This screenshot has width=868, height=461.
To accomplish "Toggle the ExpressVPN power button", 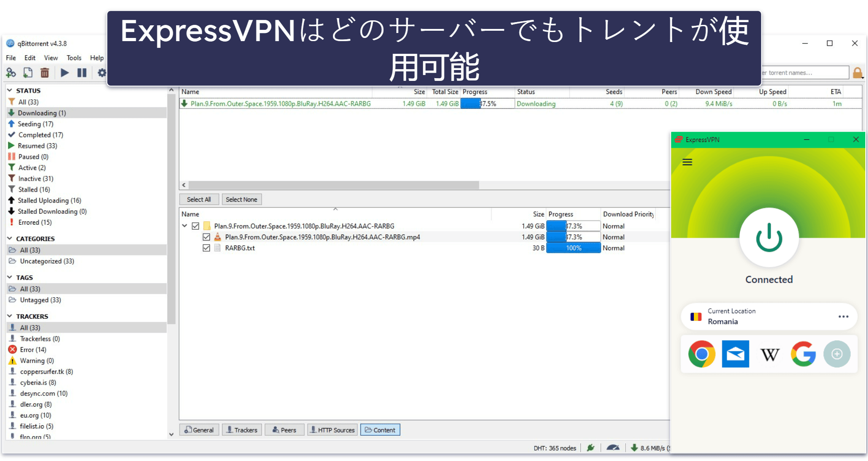I will [769, 237].
